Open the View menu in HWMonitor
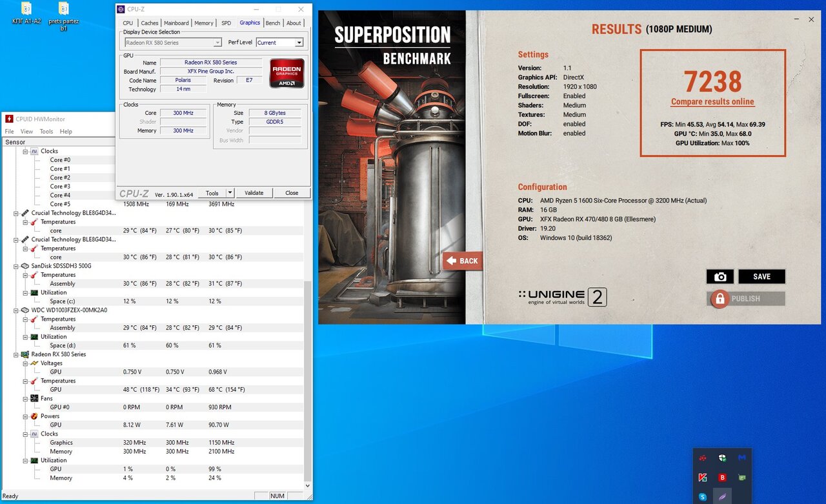This screenshot has width=826, height=504. (27, 131)
